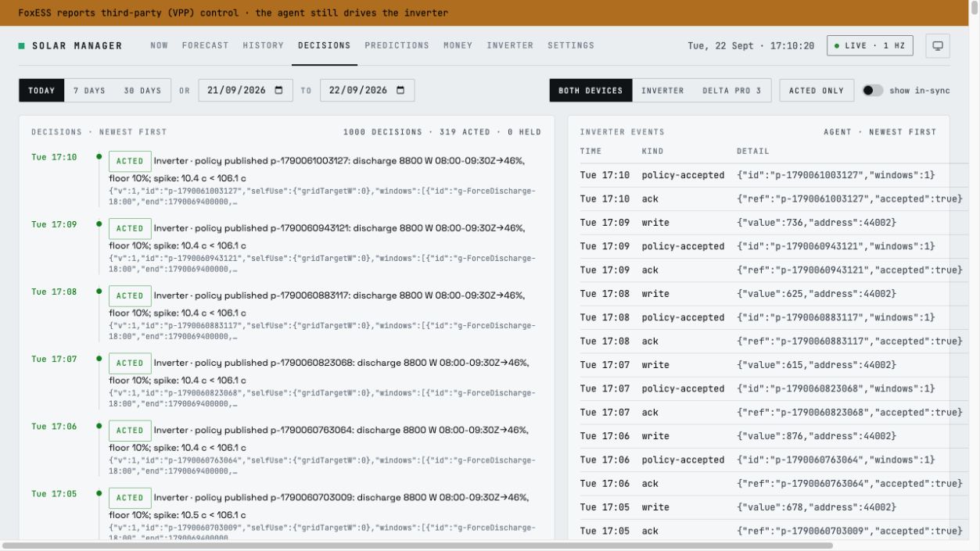Filter by Inverter device only
The height and width of the screenshot is (551, 980).
[662, 91]
